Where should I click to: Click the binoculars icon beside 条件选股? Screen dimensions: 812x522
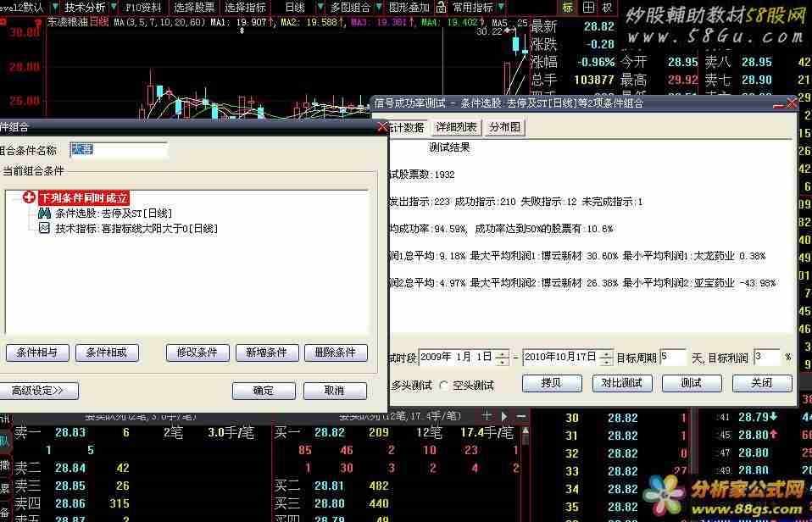pos(45,213)
